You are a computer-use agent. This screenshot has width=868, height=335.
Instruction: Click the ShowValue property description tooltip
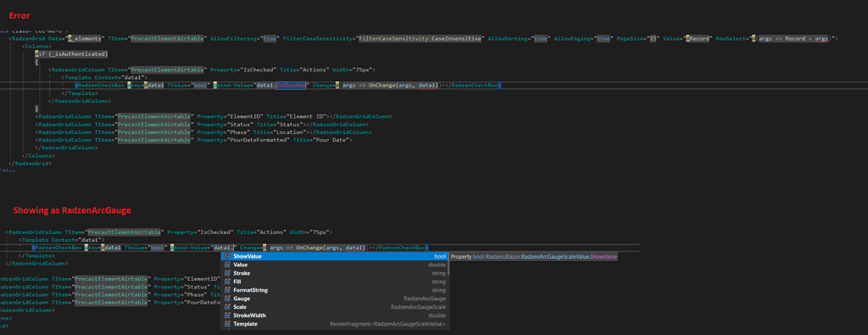(534, 257)
